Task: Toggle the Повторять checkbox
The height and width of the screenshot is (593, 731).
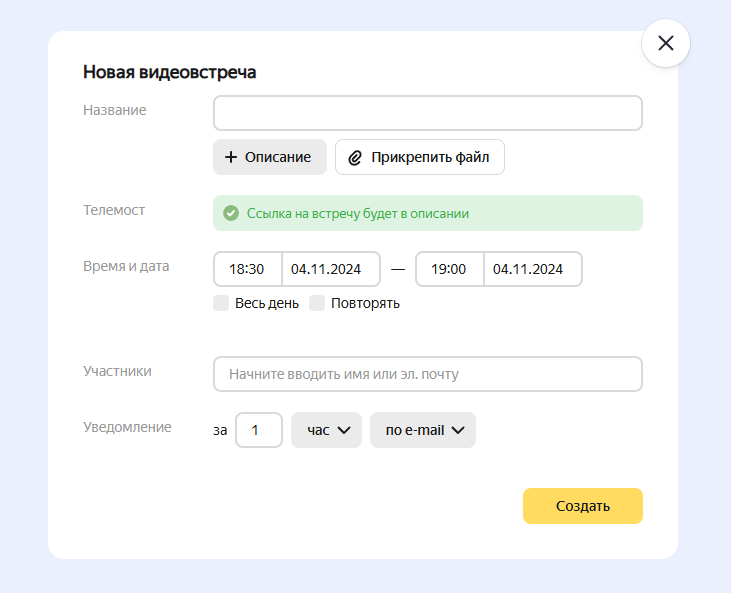Action: click(317, 303)
